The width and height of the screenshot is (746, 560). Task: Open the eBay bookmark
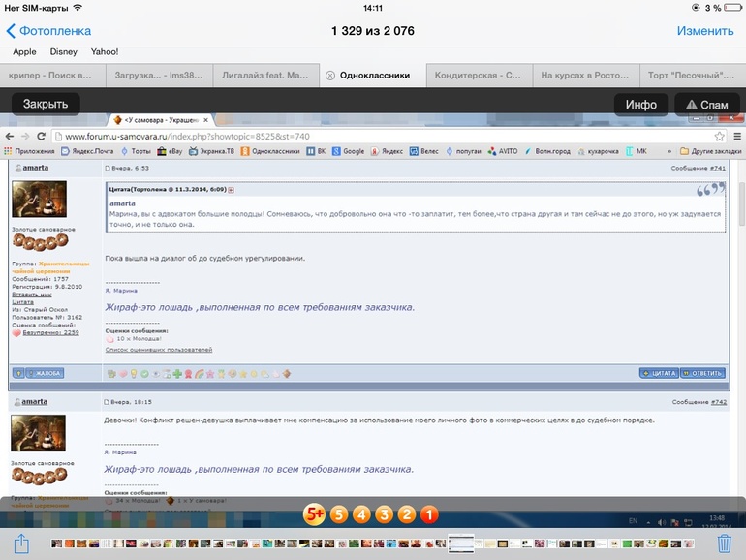170,151
